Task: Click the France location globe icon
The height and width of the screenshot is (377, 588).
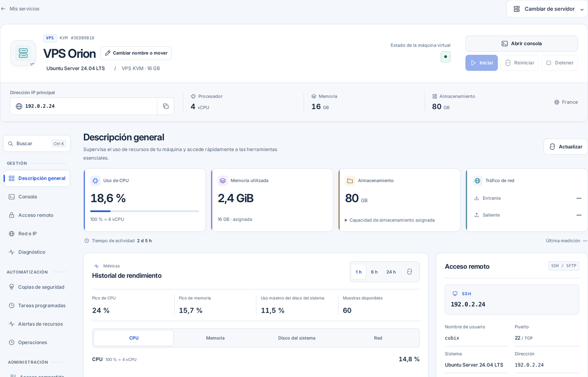Action: 557,102
